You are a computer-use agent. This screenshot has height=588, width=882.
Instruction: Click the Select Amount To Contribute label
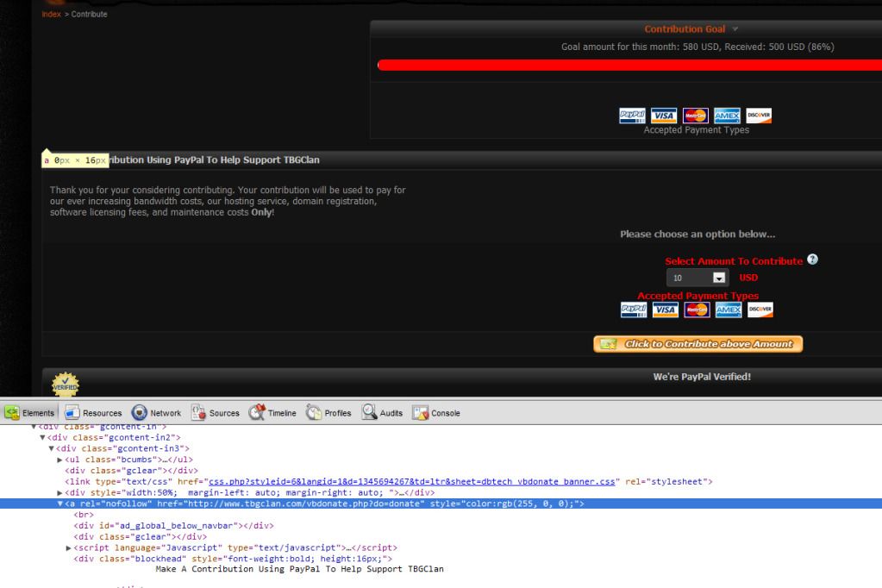(734, 261)
